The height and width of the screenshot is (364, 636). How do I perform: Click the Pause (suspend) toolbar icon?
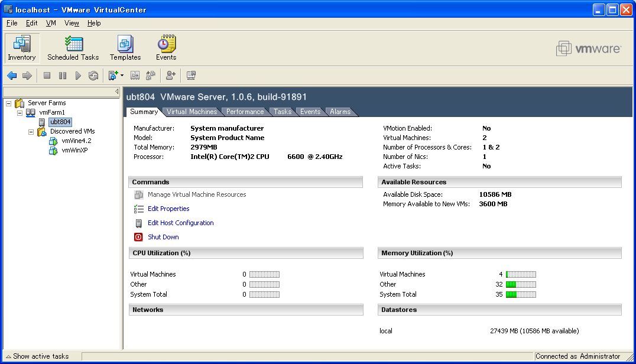tap(63, 76)
